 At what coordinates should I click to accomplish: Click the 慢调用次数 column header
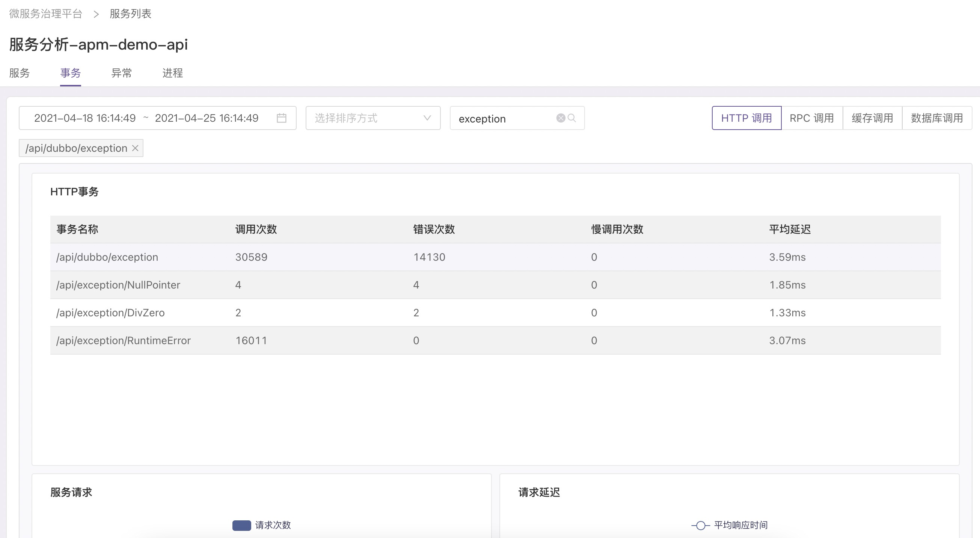click(x=617, y=229)
